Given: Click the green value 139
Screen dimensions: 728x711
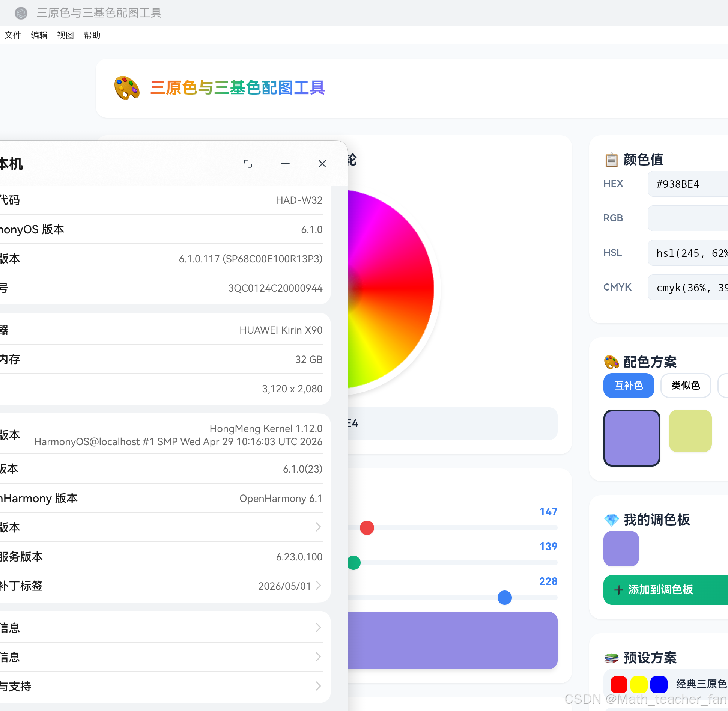Looking at the screenshot, I should [548, 547].
